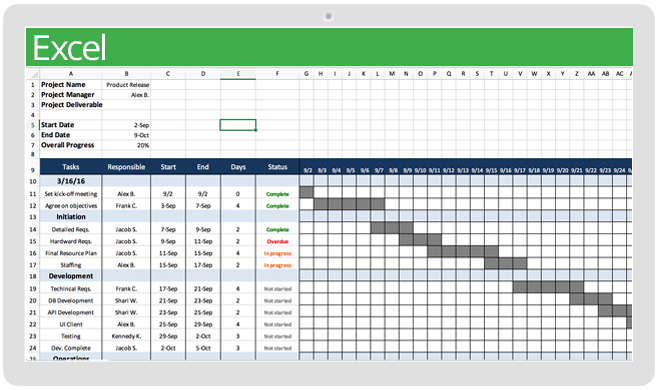
Task: Click the 'Project Manager' label cell
Action: [71, 95]
